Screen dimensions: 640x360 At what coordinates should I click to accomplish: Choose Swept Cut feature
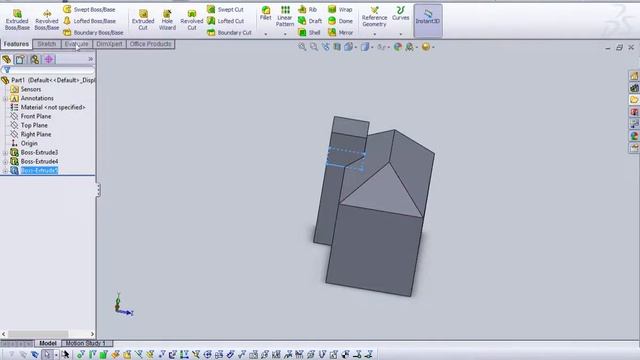pyautogui.click(x=225, y=9)
